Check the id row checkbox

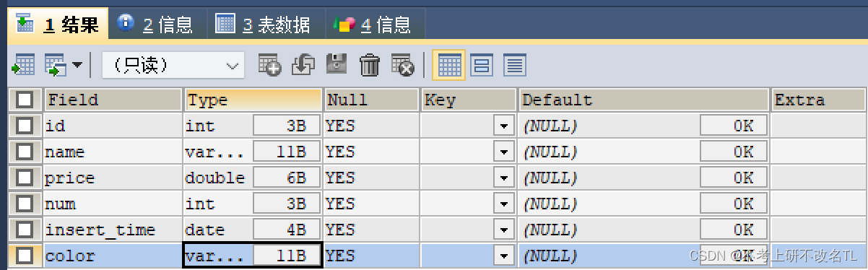pyautogui.click(x=25, y=126)
